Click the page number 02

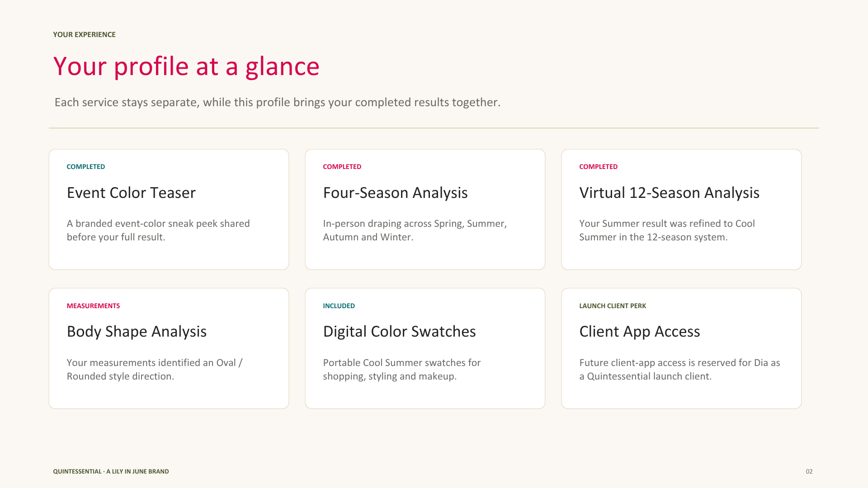(x=809, y=471)
